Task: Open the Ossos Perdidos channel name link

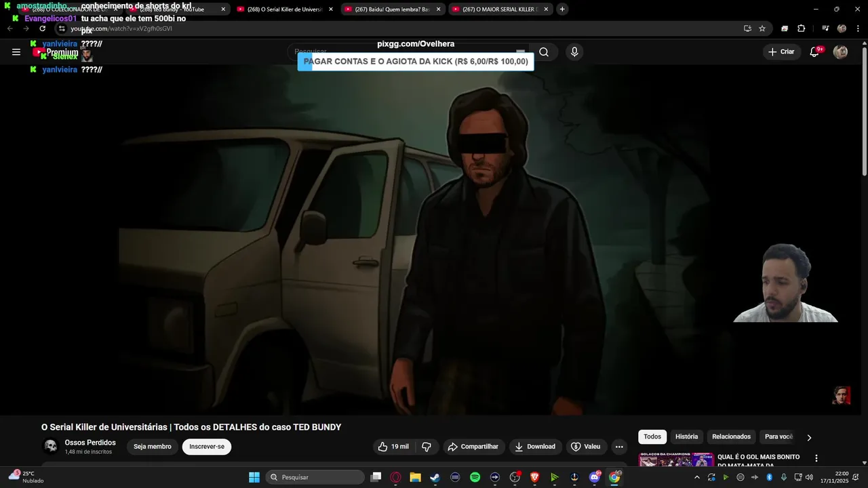Action: click(x=90, y=443)
